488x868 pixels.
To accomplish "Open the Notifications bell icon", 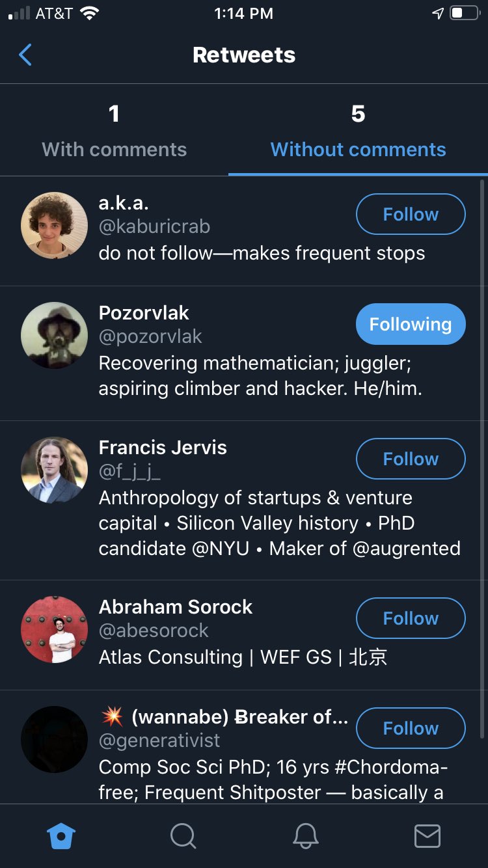I will 305,836.
